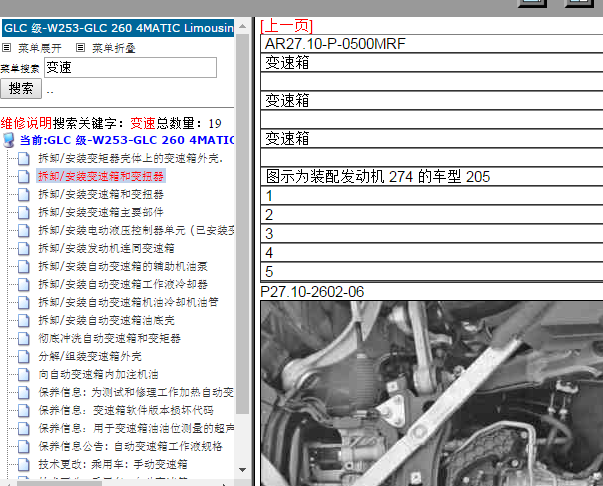This screenshot has width=603, height=486.
Task: Click document icon beside 向自动变速箱内加注机油
Action: [23, 374]
